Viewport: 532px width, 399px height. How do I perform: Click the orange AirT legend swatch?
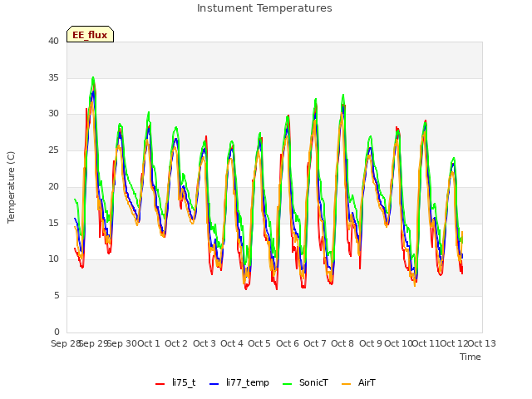(x=346, y=384)
